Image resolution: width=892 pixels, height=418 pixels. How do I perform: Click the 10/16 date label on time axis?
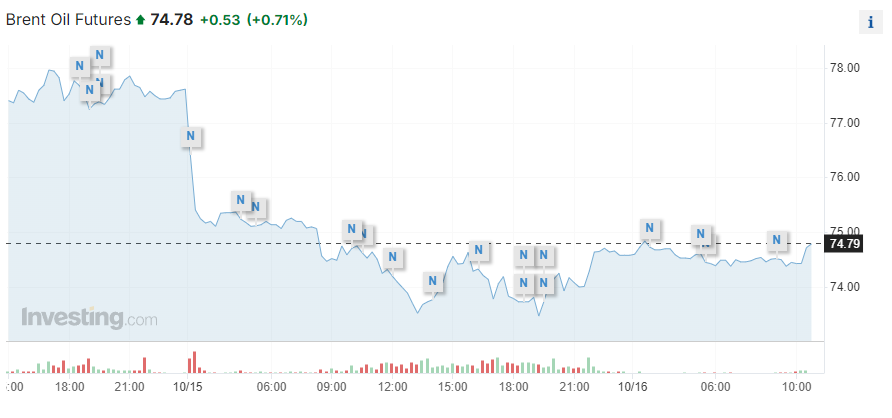tap(633, 386)
